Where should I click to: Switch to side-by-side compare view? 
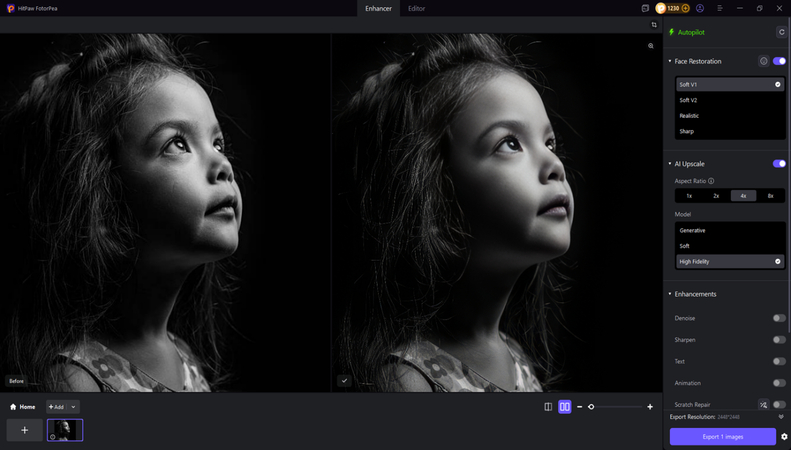point(564,407)
